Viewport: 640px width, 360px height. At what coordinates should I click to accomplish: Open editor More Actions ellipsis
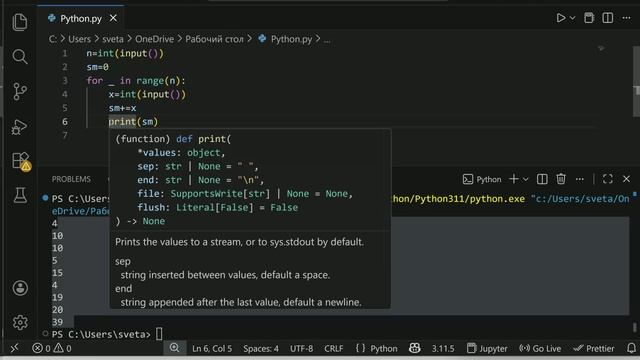click(x=626, y=18)
